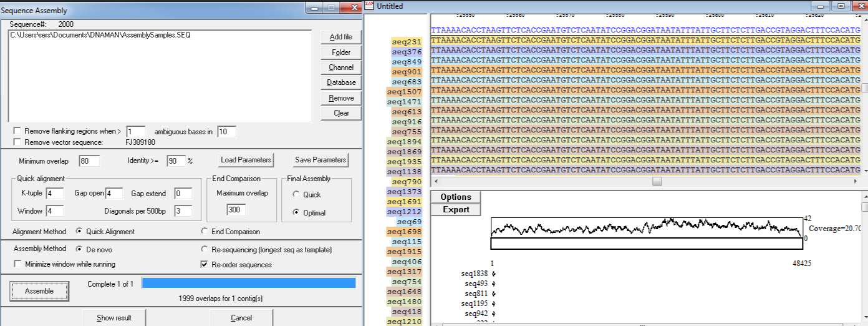This screenshot has width=868, height=326.
Task: Click the Sequence Assembly title bar
Action: [x=153, y=11]
